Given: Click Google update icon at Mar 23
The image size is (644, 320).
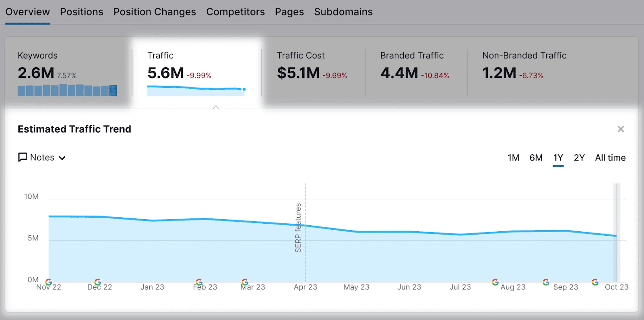Looking at the screenshot, I should pyautogui.click(x=245, y=282).
